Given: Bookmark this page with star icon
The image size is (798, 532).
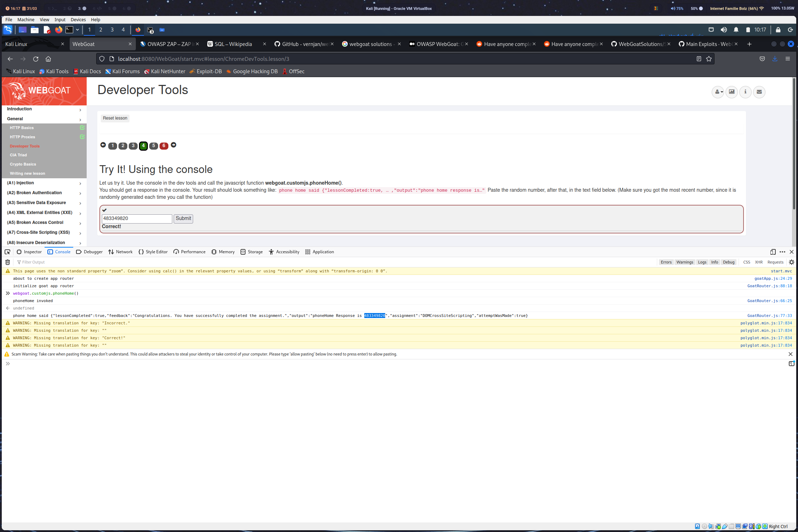Looking at the screenshot, I should [x=709, y=59].
